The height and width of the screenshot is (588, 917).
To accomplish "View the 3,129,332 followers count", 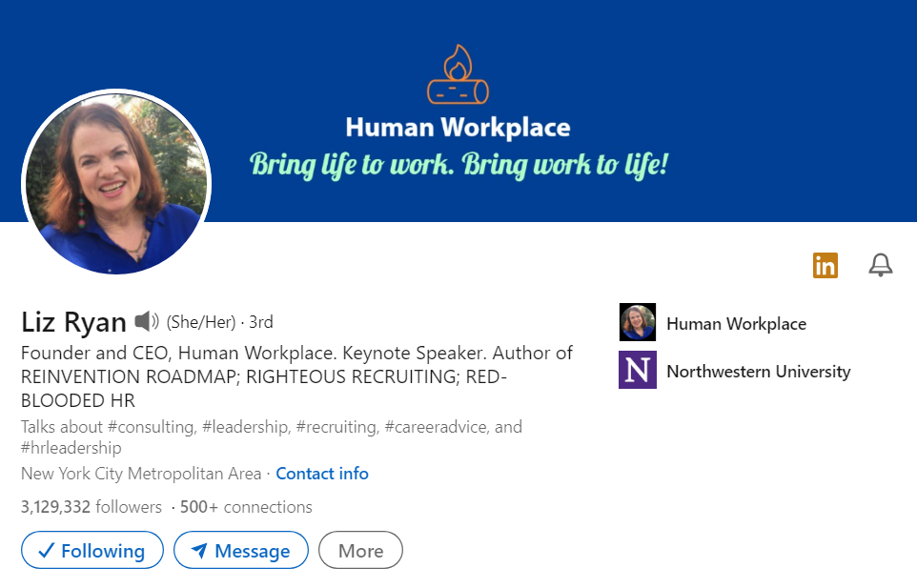I will pos(91,507).
